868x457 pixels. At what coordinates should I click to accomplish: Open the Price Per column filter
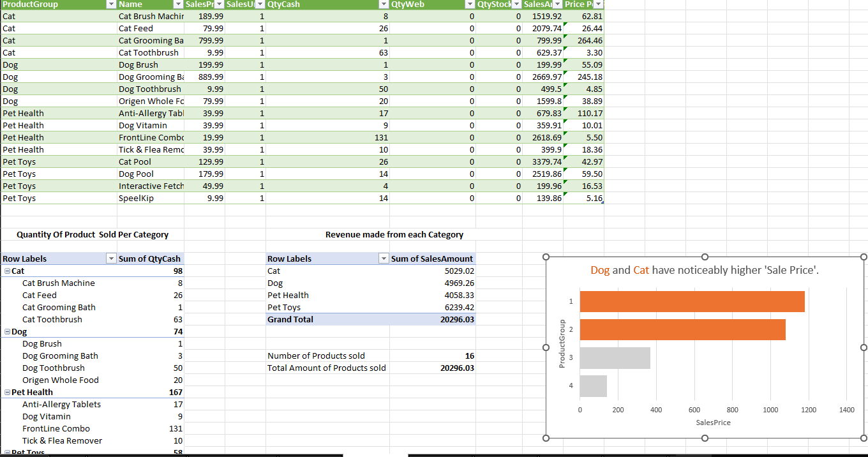[597, 4]
